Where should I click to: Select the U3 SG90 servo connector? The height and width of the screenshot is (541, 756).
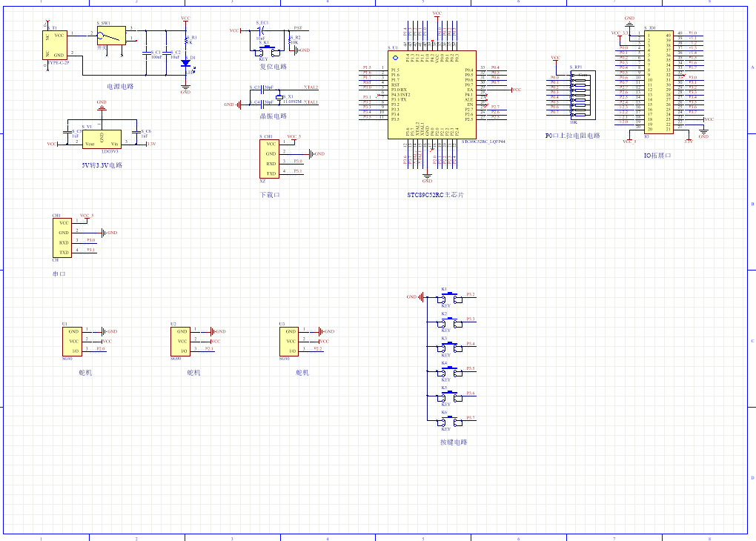click(x=288, y=341)
